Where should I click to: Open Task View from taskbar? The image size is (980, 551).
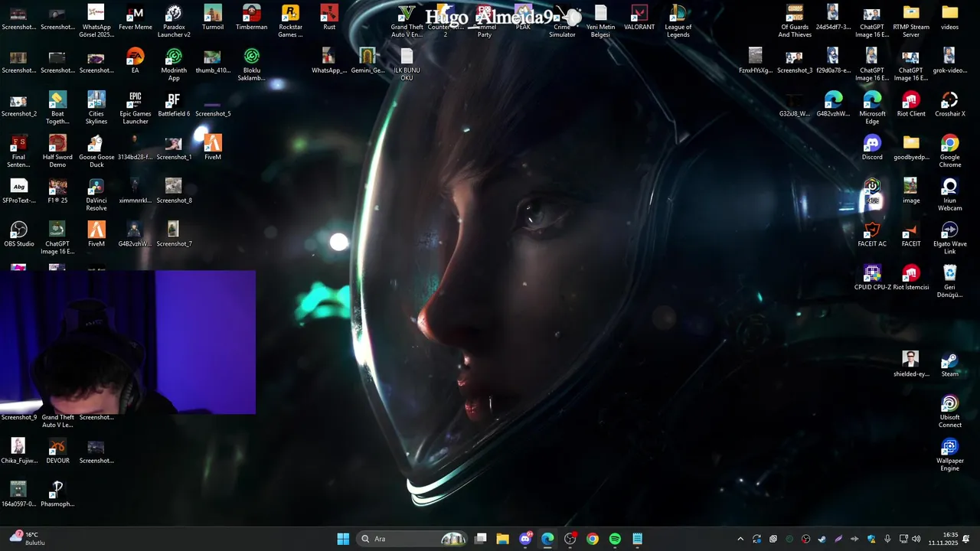tap(480, 539)
